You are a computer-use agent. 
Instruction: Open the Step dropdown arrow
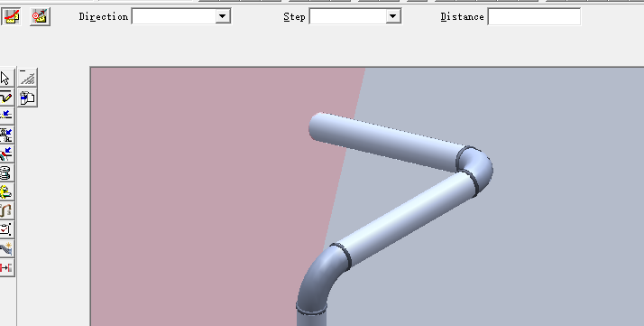[x=392, y=16]
